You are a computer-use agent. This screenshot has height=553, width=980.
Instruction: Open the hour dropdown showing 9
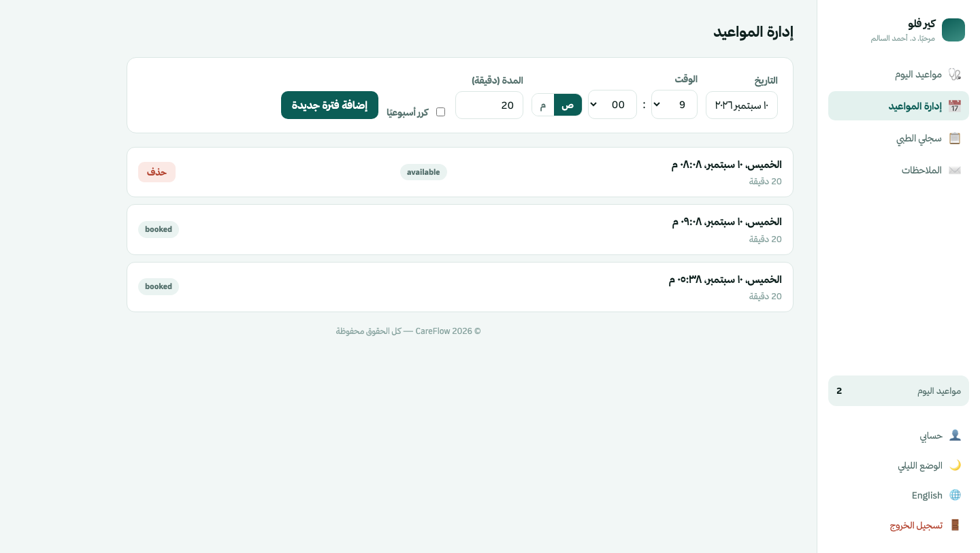pyautogui.click(x=674, y=105)
